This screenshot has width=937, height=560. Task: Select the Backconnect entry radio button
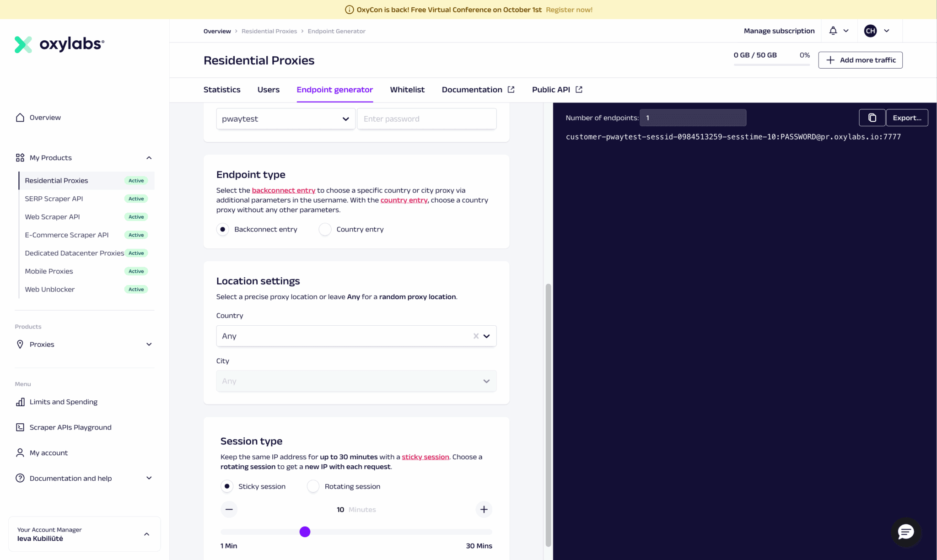coord(223,229)
